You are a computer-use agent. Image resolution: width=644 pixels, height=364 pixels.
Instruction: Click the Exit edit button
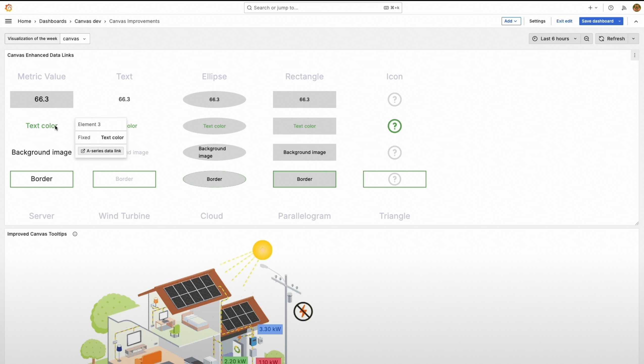(564, 21)
